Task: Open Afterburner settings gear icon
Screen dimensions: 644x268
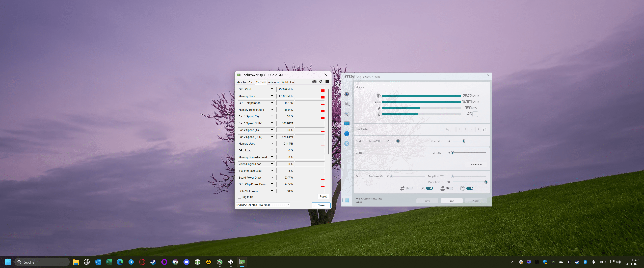Action: click(x=347, y=94)
